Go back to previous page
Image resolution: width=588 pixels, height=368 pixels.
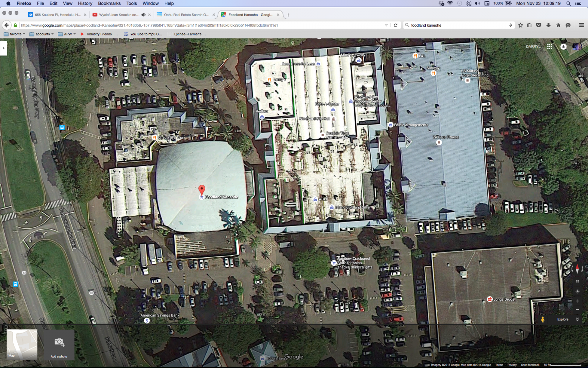pyautogui.click(x=6, y=25)
